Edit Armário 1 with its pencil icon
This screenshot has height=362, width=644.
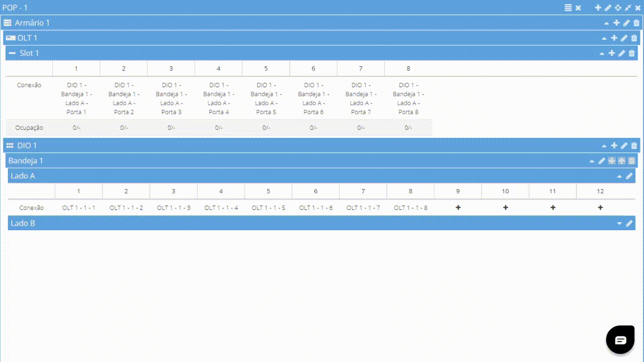point(626,23)
